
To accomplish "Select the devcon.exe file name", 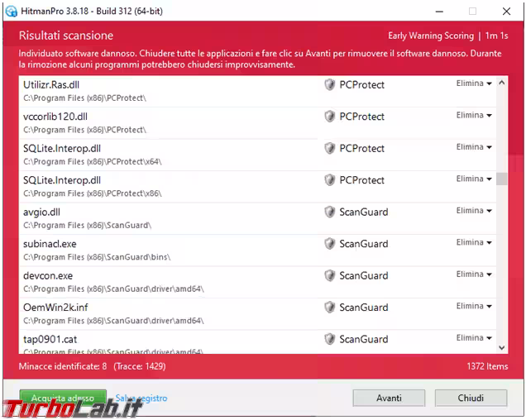I will click(48, 276).
